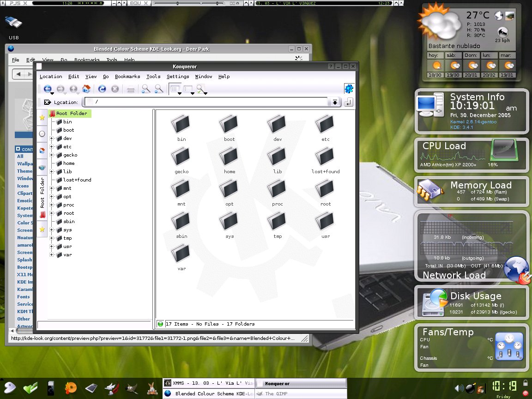Click the bomb icon in system tray

[x=470, y=388]
